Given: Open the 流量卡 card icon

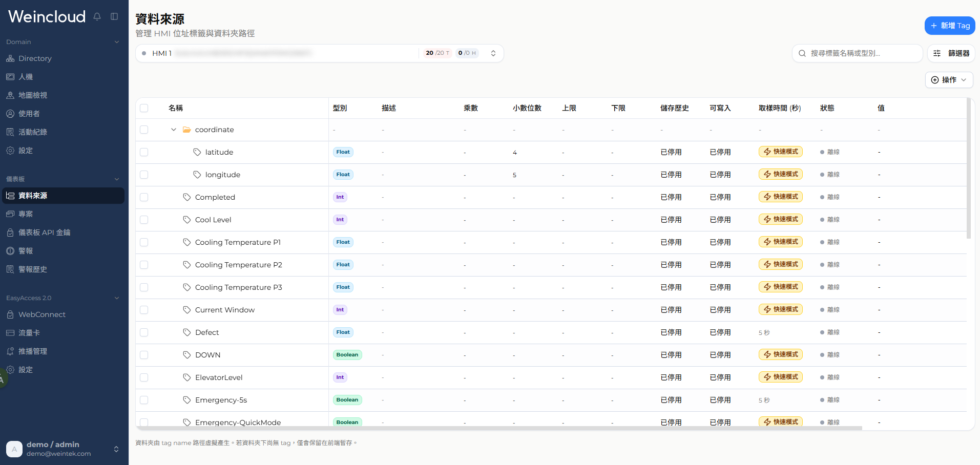Looking at the screenshot, I should click(x=10, y=333).
